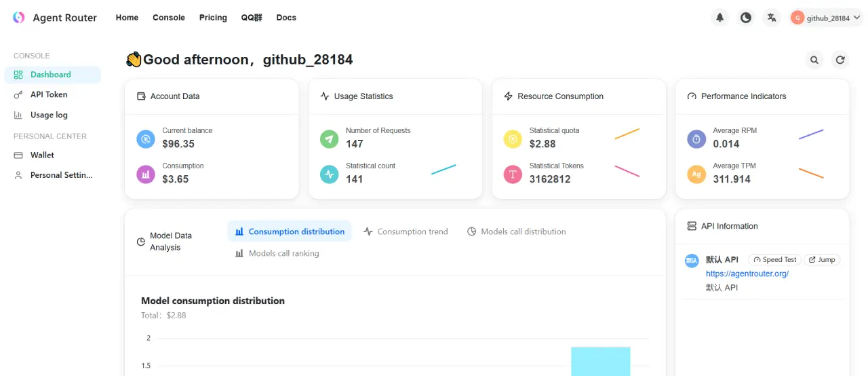
Task: Click the Average TPM orange icon
Action: coord(696,174)
